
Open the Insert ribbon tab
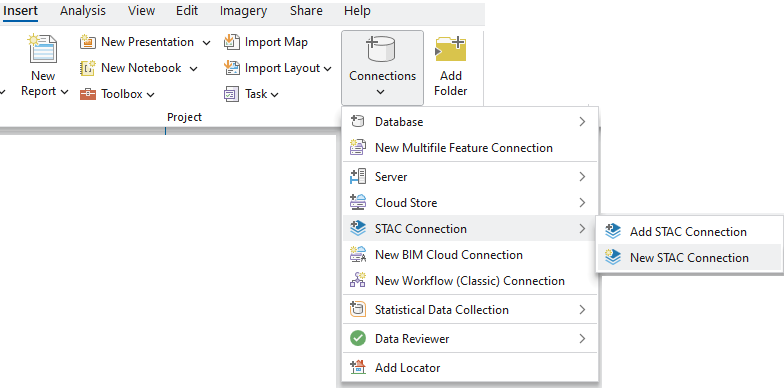tap(20, 11)
